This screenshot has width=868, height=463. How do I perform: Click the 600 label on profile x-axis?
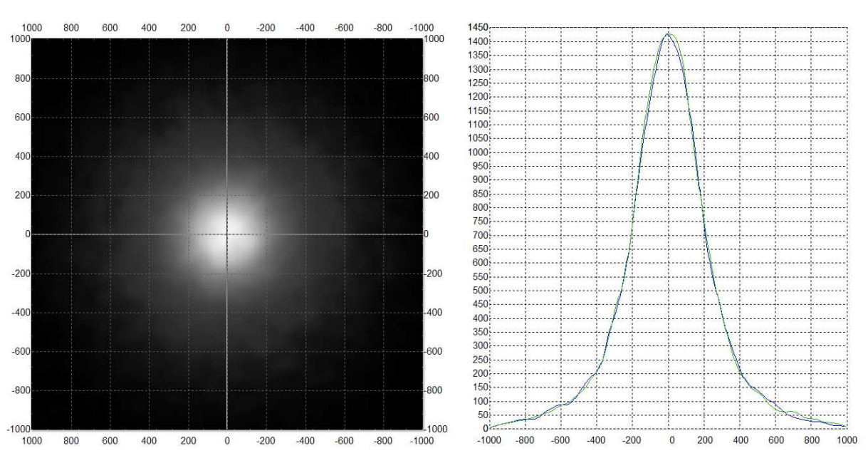pyautogui.click(x=776, y=440)
